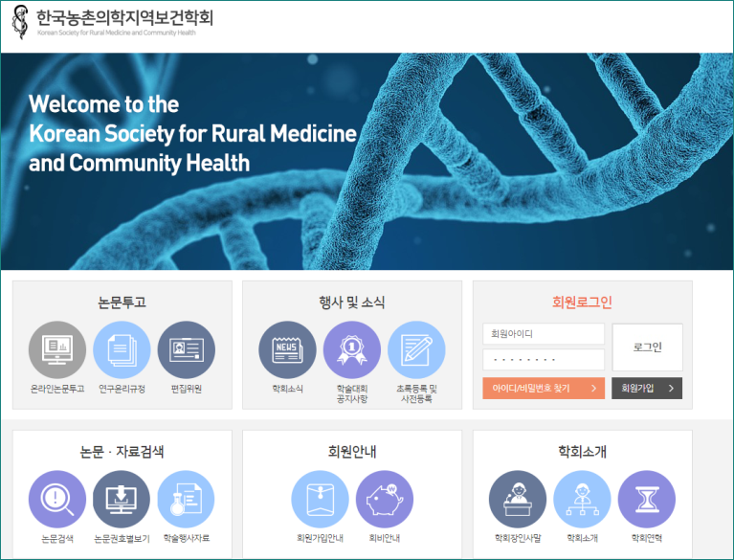Focus the 회원아이디 input field
The width and height of the screenshot is (734, 560).
tap(544, 334)
